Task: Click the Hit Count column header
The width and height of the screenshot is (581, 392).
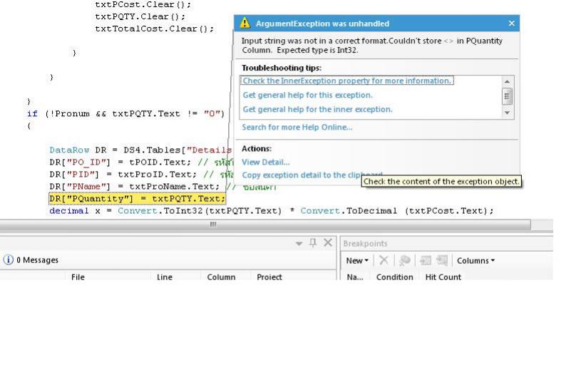Action: coord(443,277)
